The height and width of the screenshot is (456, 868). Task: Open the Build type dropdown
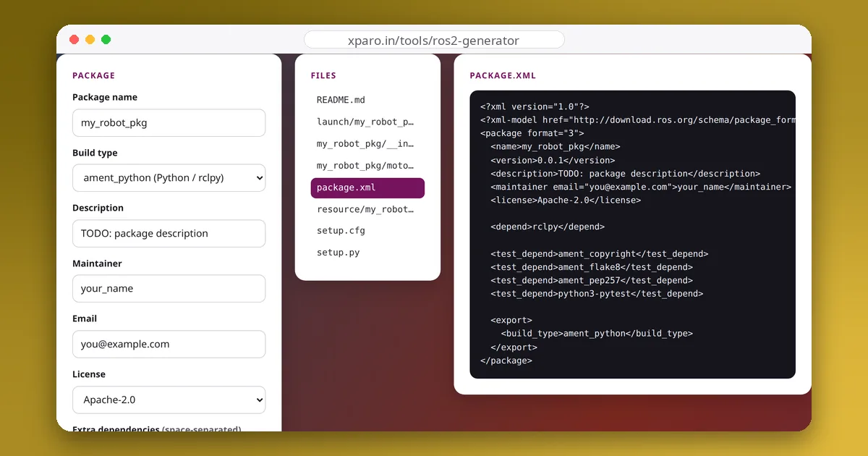(169, 178)
